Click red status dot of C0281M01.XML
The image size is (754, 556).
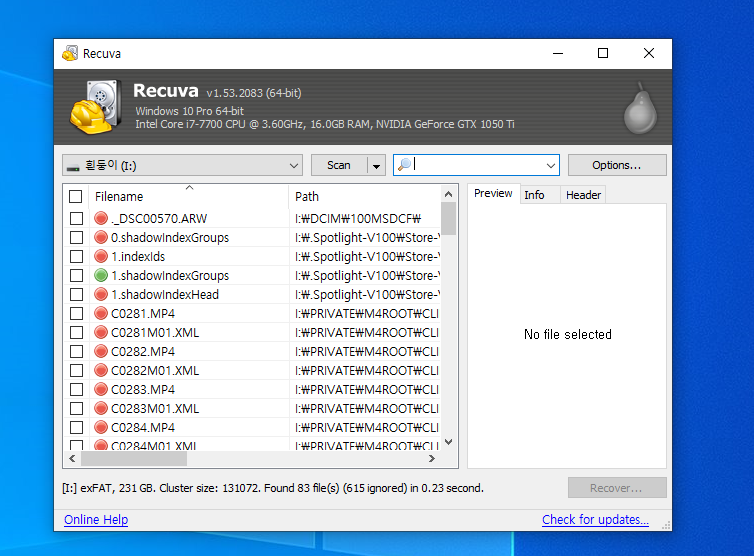[101, 332]
